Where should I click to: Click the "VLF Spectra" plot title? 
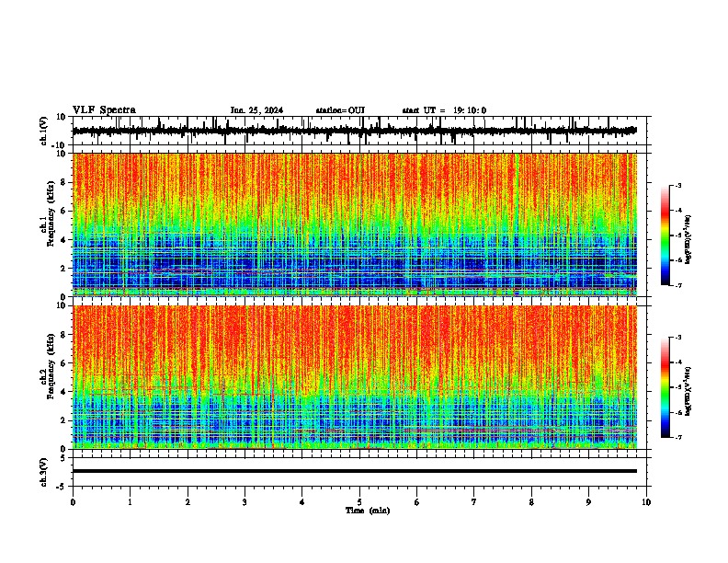pos(104,110)
